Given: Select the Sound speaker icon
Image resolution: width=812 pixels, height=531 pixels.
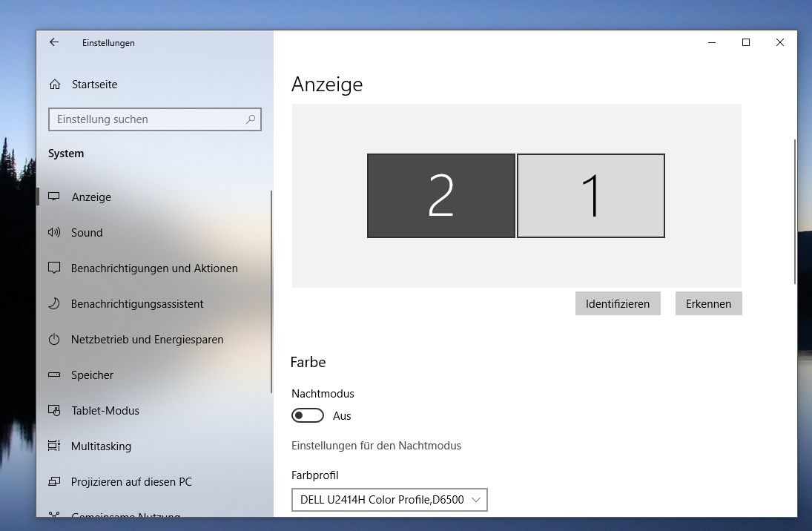Looking at the screenshot, I should pos(54,232).
